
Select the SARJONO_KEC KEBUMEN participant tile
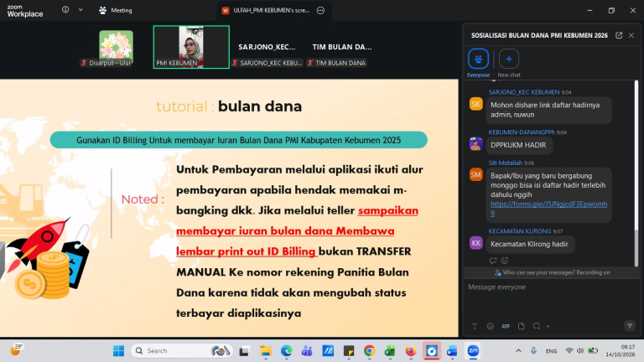point(267,48)
